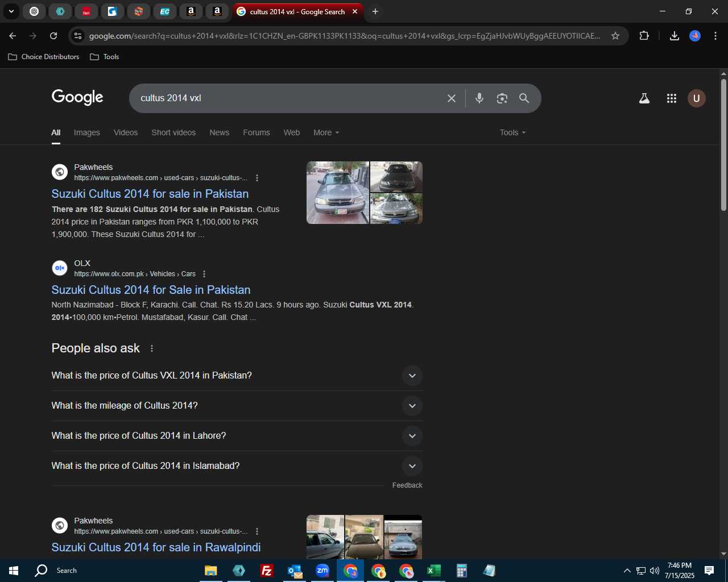Open the large grey Cultus thumbnail
The width and height of the screenshot is (728, 582).
338,193
